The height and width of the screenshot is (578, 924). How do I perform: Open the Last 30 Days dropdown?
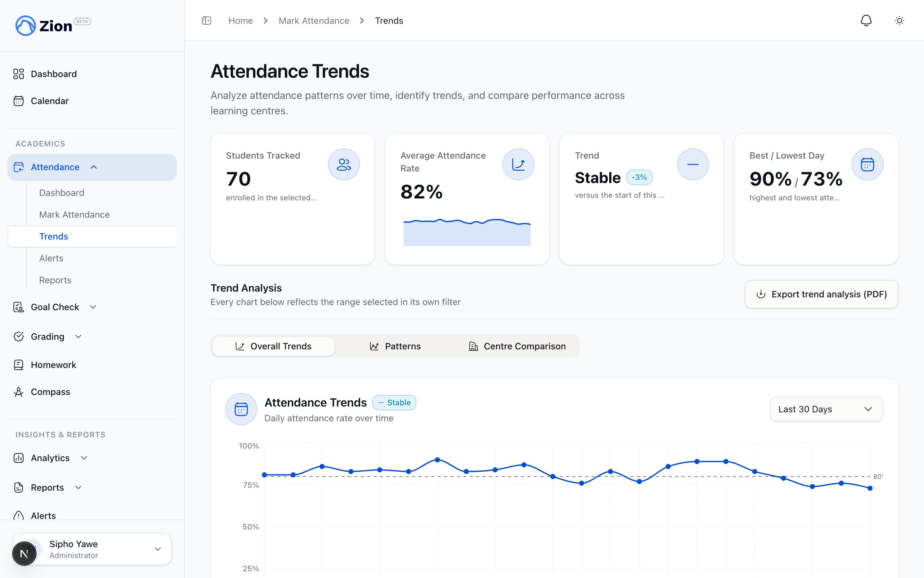[x=826, y=409]
